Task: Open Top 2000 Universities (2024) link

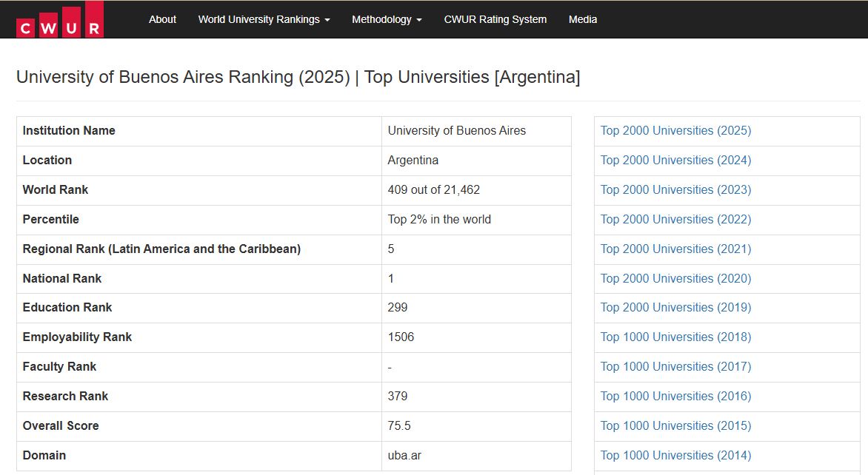Action: click(675, 161)
